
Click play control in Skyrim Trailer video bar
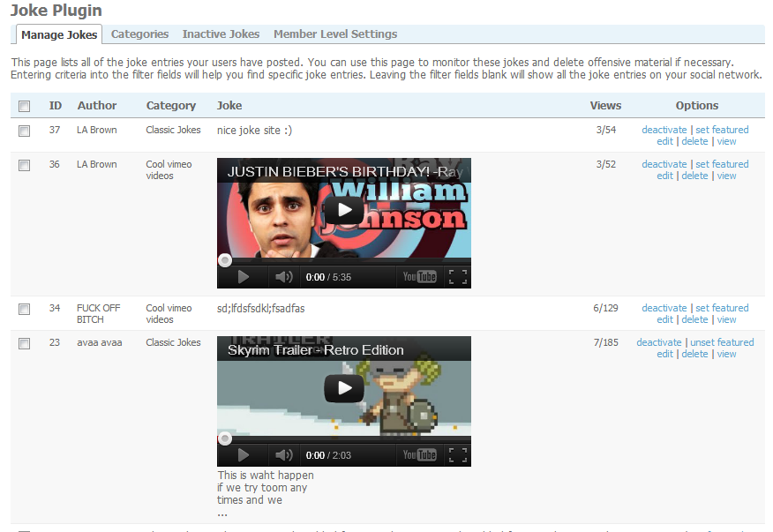click(243, 455)
